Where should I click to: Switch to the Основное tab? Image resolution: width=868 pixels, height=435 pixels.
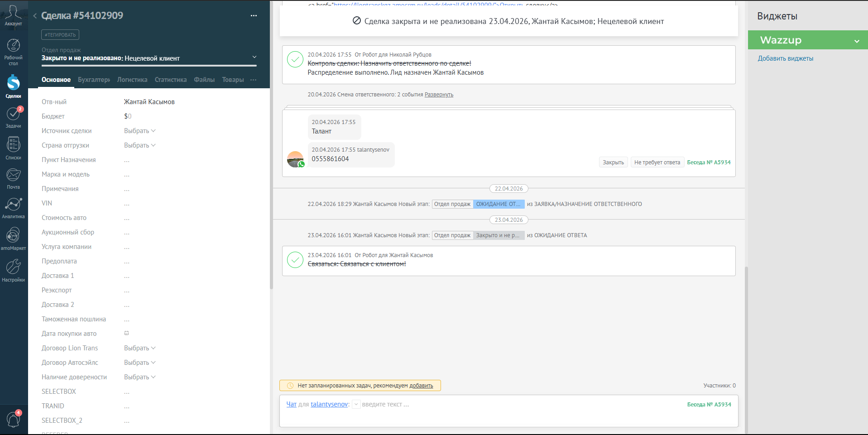[x=56, y=80]
